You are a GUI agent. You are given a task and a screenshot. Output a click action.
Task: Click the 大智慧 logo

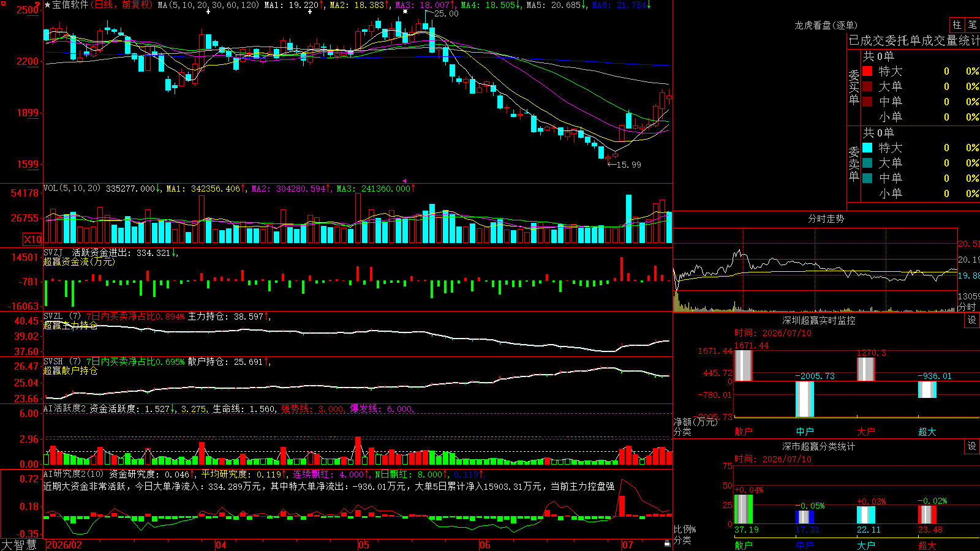(x=19, y=545)
